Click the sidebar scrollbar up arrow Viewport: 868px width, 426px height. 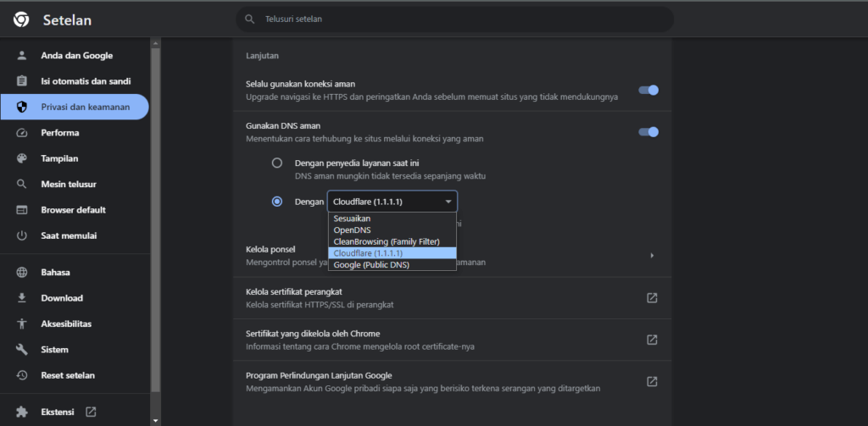156,43
